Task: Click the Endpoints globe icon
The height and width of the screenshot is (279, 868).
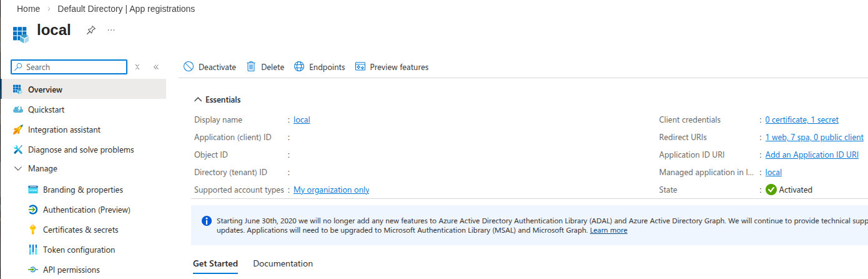Action: tap(299, 67)
